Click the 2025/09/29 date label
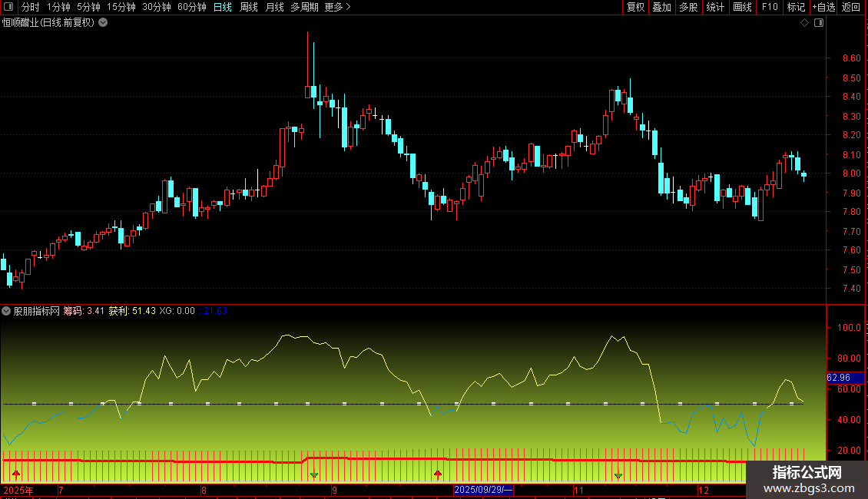Viewport: 868px width, 499px height. click(483, 490)
